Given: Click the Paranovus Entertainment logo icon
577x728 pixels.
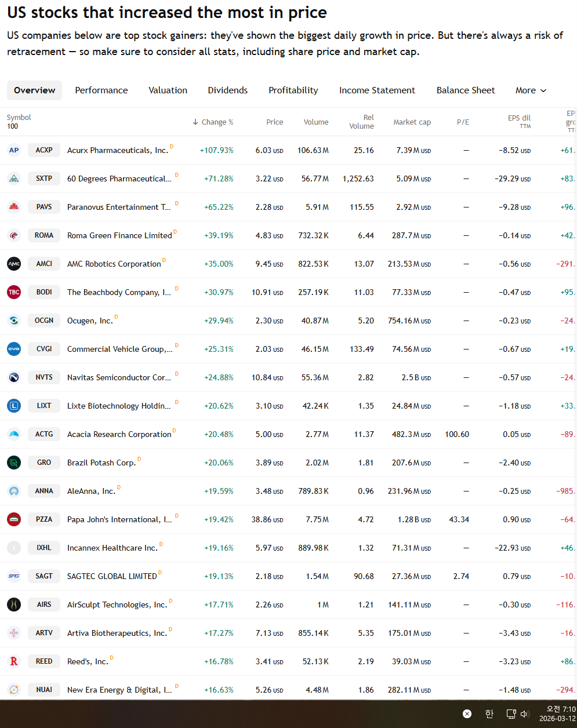Looking at the screenshot, I should tap(14, 207).
